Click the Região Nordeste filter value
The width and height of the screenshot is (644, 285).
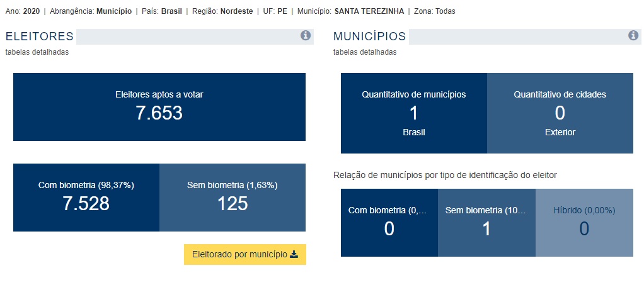[236, 11]
